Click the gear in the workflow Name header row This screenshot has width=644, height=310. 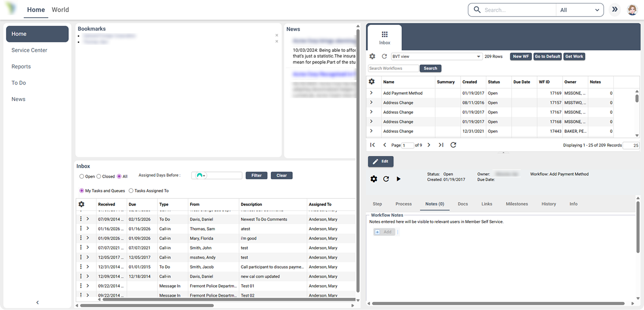pos(371,82)
